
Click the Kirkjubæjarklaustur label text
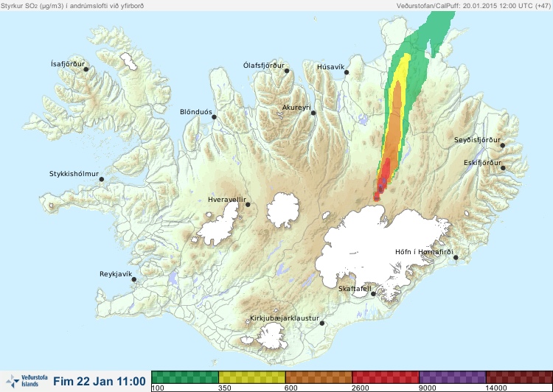point(285,318)
